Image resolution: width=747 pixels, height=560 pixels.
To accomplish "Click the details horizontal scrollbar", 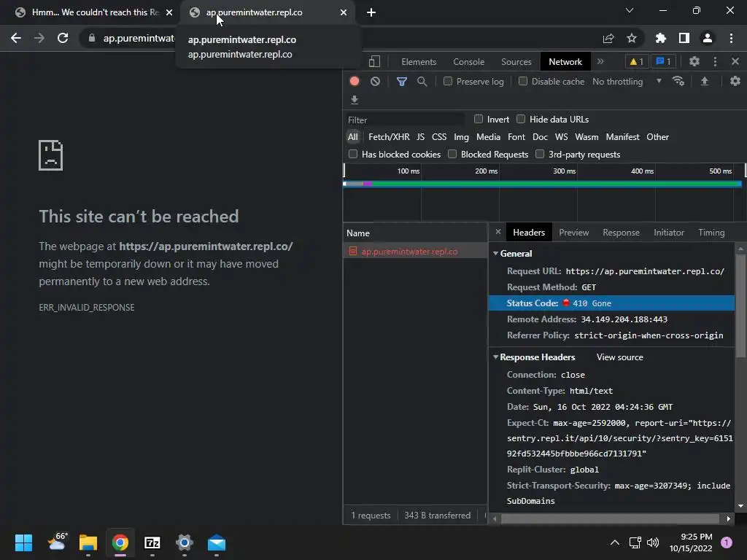I will pos(610,518).
